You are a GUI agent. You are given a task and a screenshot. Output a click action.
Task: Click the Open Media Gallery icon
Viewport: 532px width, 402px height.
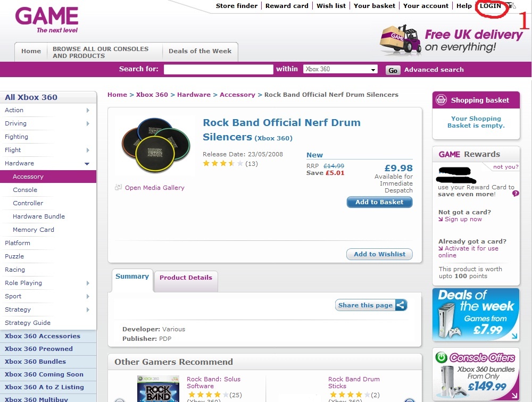(118, 187)
